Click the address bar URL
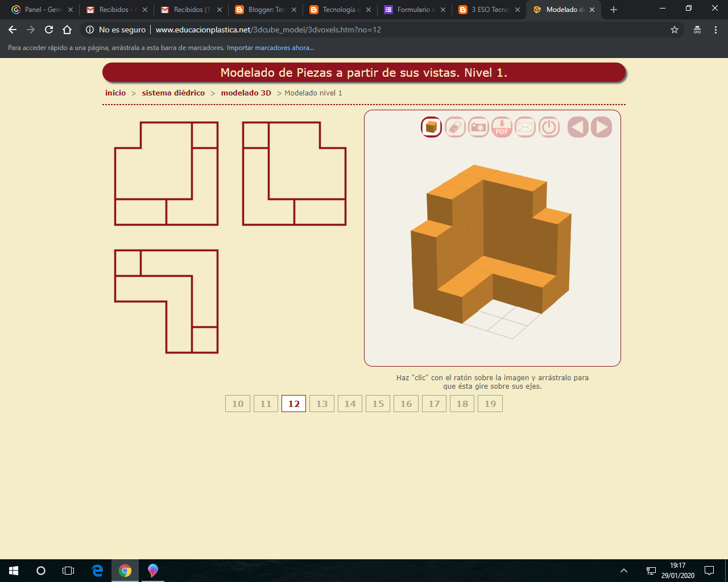728x582 pixels. (x=268, y=30)
